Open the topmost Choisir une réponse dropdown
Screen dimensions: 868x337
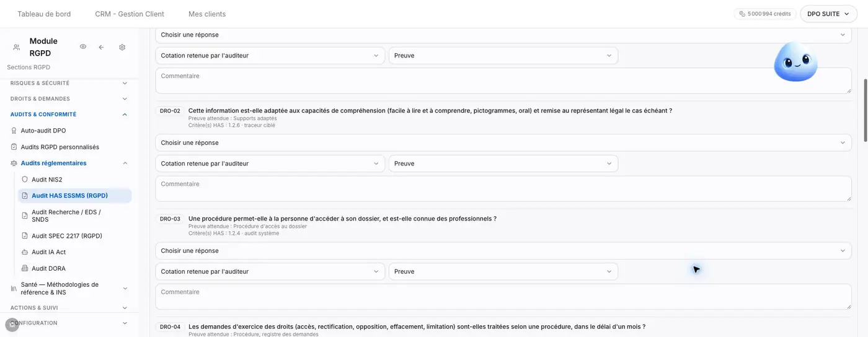[503, 35]
